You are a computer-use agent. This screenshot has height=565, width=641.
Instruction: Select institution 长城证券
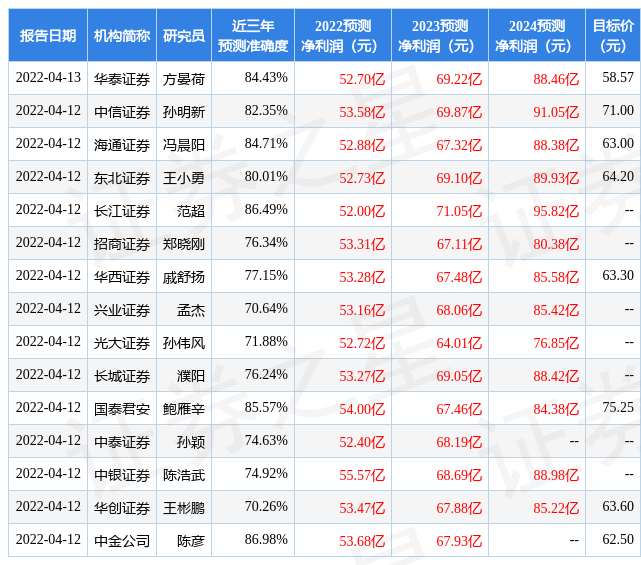(x=122, y=376)
